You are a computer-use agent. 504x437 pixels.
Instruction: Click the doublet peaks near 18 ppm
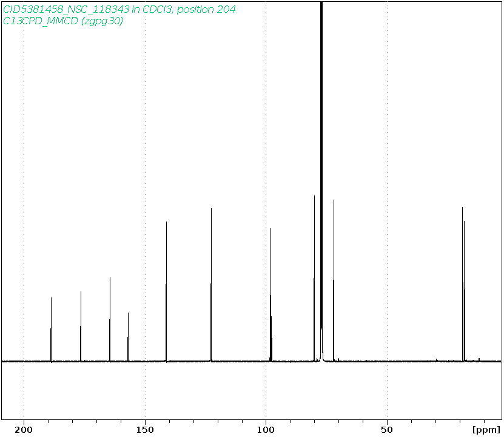[x=463, y=285]
